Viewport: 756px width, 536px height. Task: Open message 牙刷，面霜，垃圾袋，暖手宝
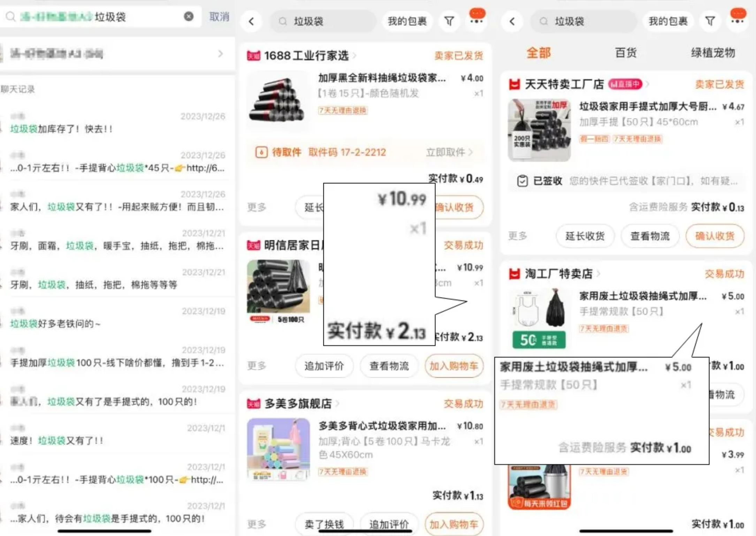coord(117,240)
